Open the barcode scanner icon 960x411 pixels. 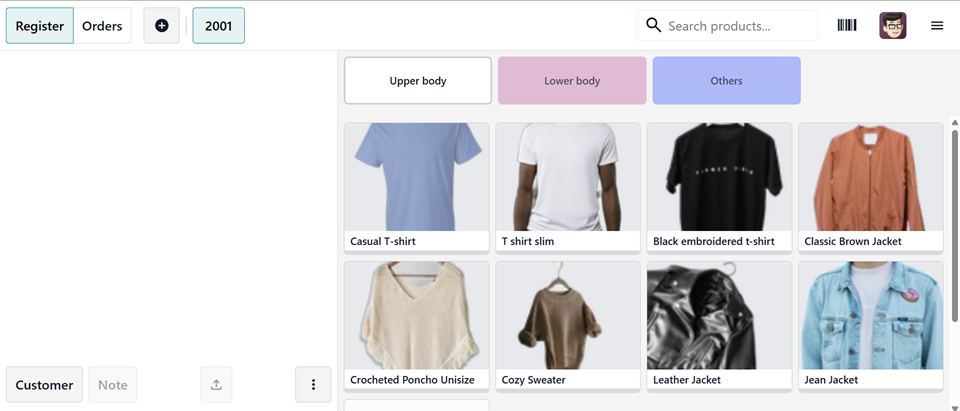click(847, 26)
